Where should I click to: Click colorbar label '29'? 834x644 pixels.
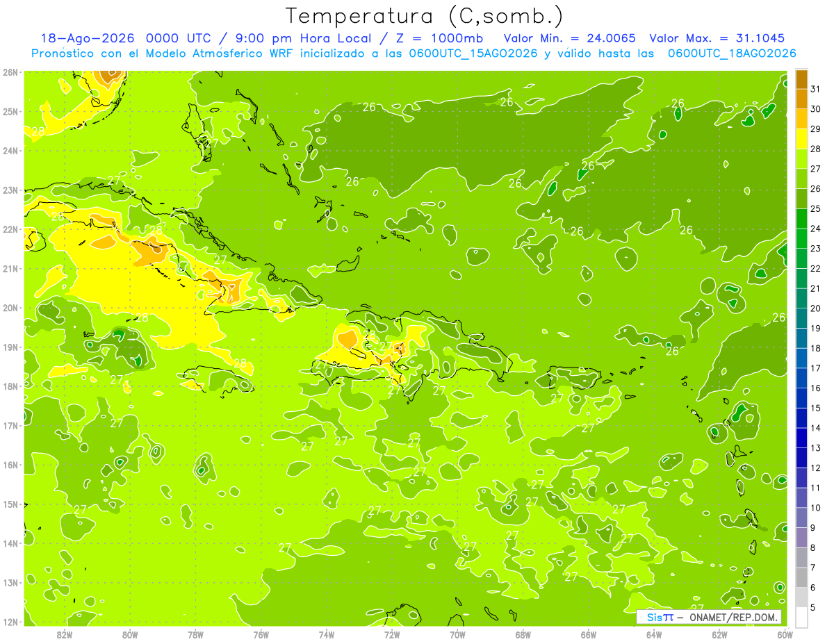pyautogui.click(x=815, y=129)
